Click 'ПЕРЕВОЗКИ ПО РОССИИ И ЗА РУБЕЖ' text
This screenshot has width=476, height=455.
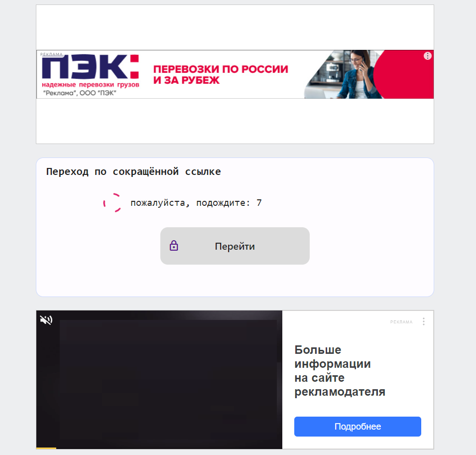point(221,74)
